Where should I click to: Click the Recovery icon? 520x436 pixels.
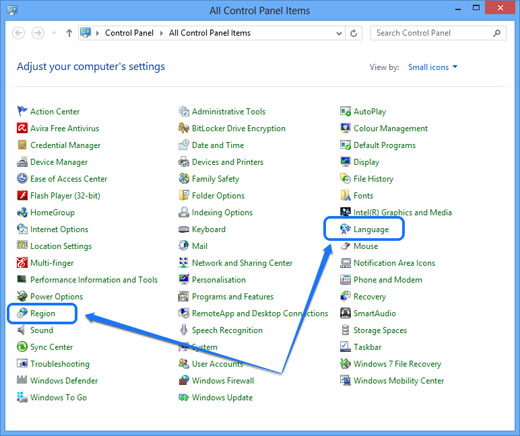345,296
